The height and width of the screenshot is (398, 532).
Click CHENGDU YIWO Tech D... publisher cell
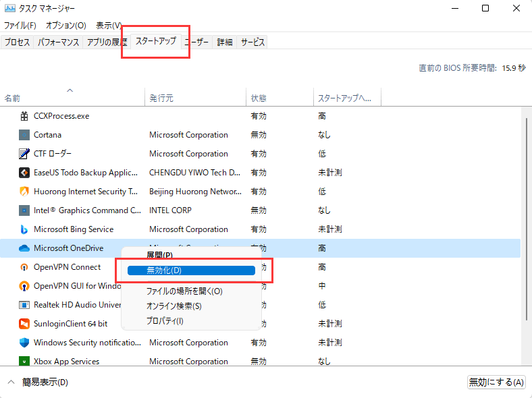point(194,173)
